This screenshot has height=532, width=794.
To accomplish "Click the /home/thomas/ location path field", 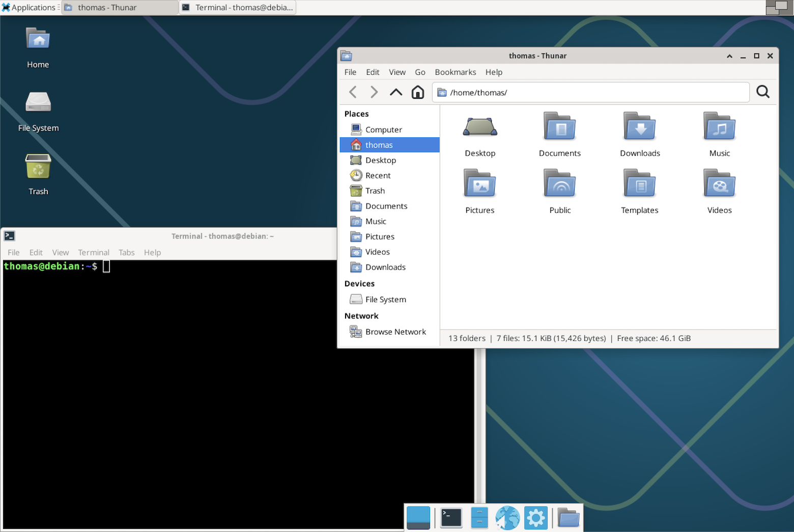I will 590,93.
